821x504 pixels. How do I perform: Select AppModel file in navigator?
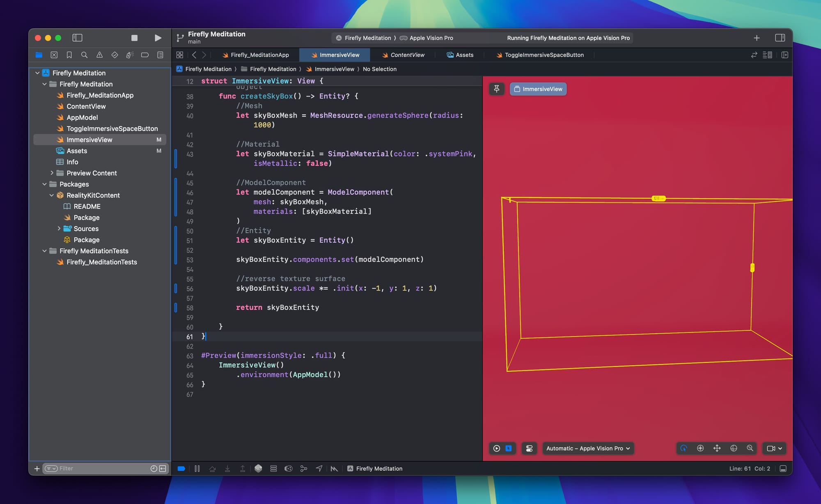point(82,117)
